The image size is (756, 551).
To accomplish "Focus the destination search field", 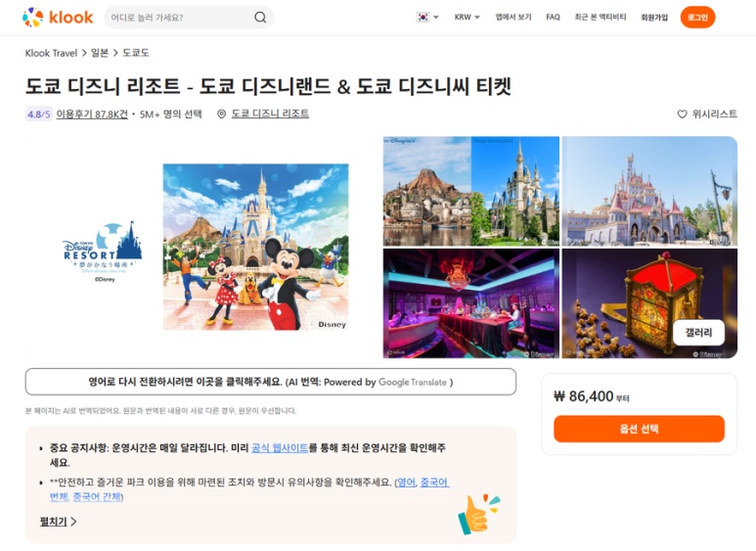I will point(189,18).
